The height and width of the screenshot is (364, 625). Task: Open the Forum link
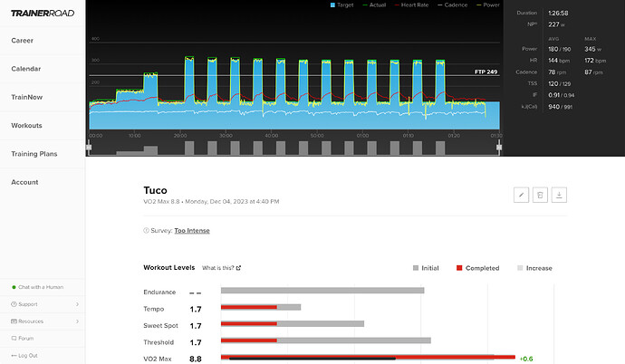(x=26, y=339)
